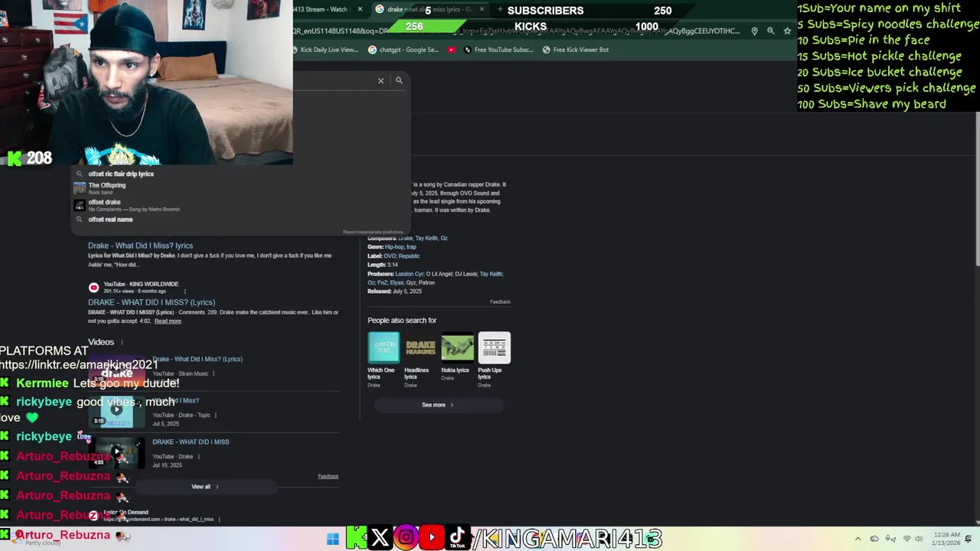The height and width of the screenshot is (551, 980).
Task: Open three-dot menu for Strain Music video
Action: [x=214, y=373]
